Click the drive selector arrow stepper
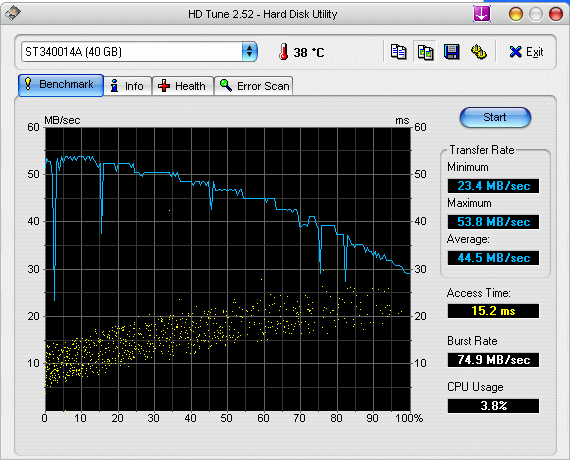 249,52
